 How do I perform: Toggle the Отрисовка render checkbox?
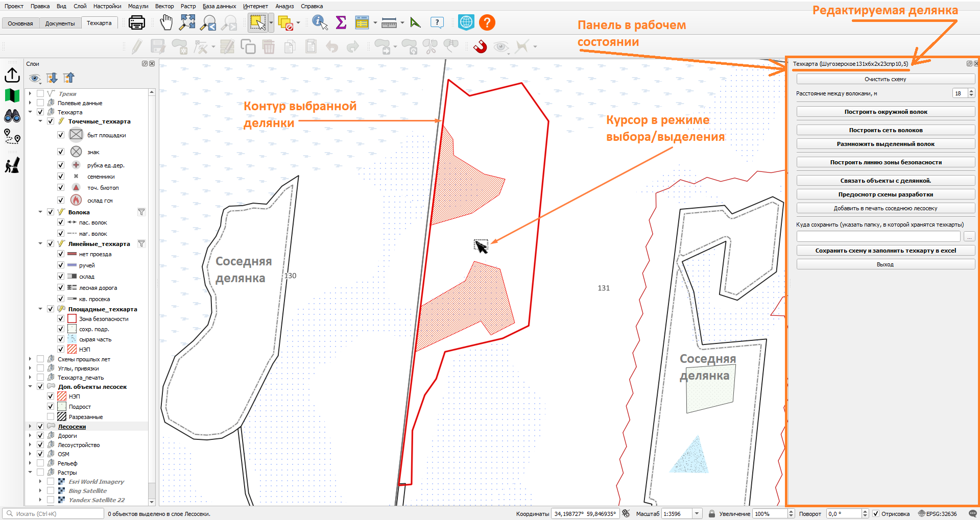tap(876, 513)
